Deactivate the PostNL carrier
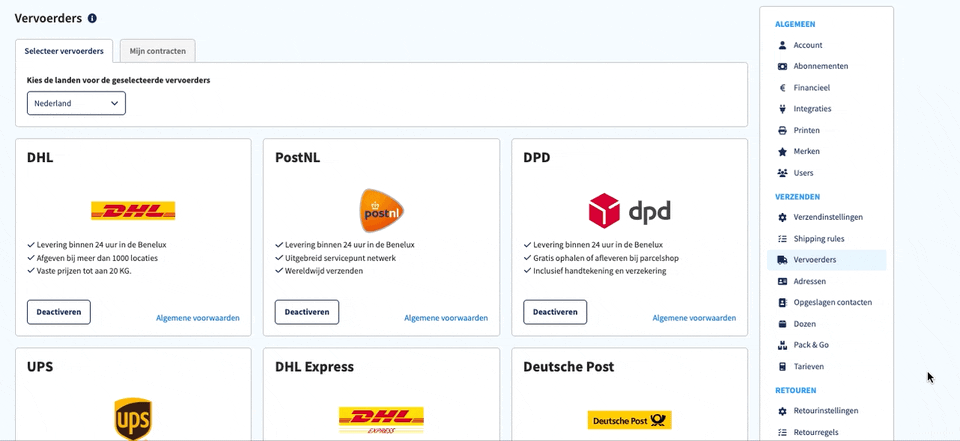 pos(307,312)
